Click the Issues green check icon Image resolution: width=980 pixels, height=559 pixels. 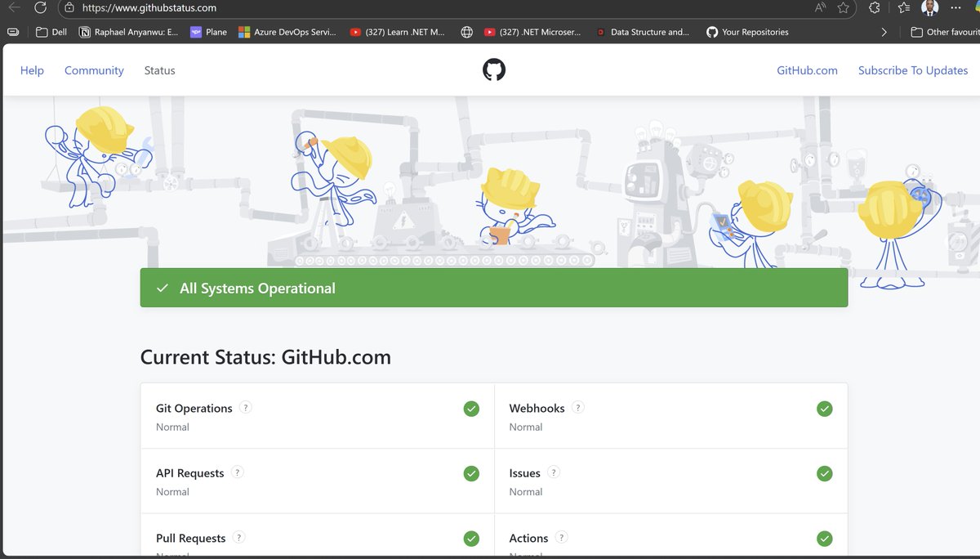pyautogui.click(x=825, y=473)
